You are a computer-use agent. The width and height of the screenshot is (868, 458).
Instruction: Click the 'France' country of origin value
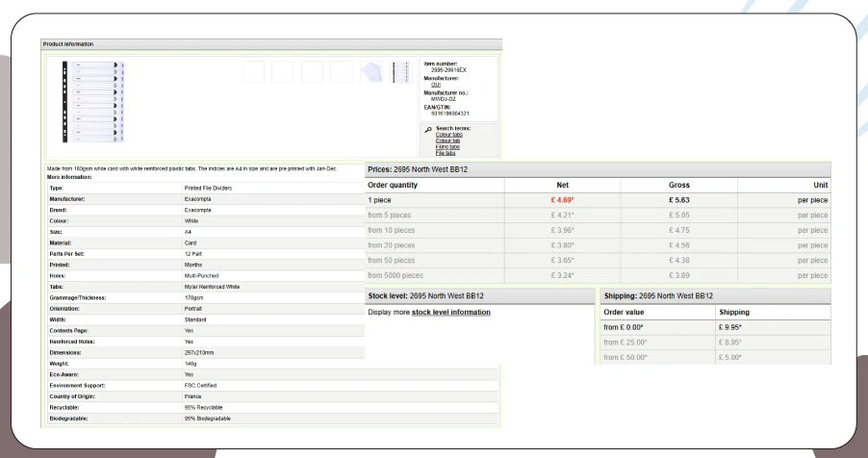tap(192, 396)
